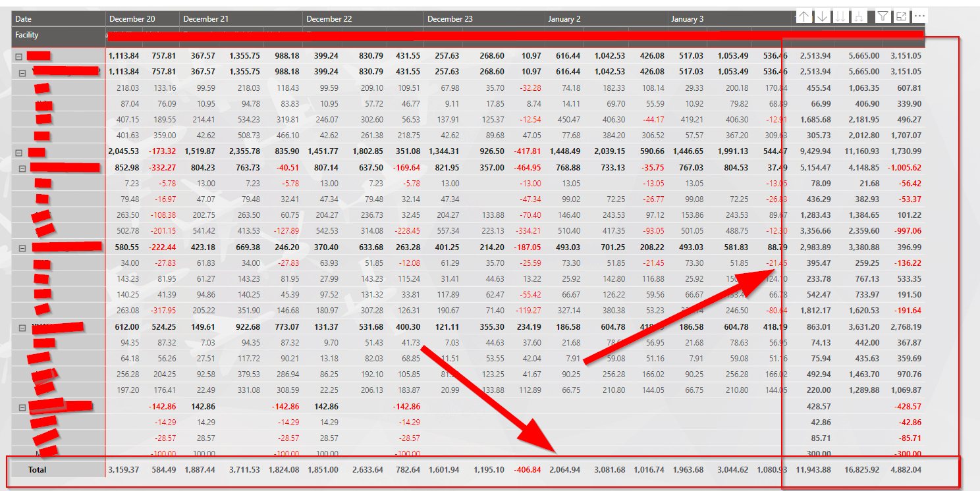Click the Drill up arrow icon
Viewport: 980px width, 491px height.
point(804,16)
